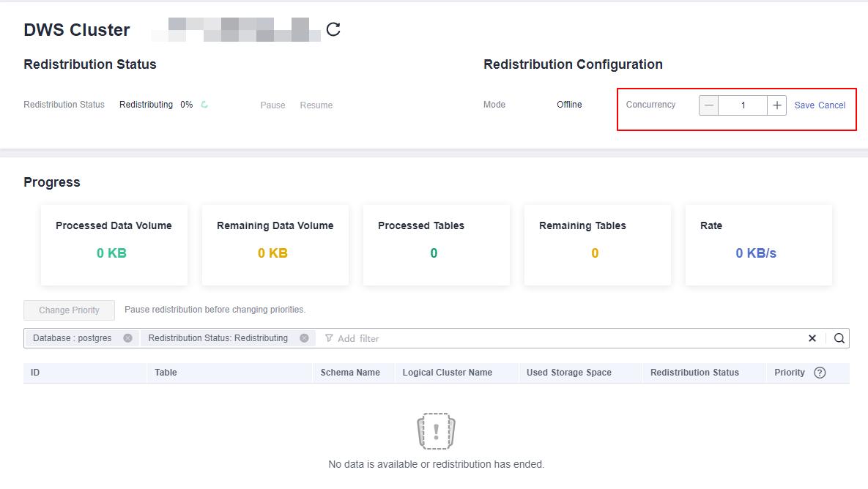Click the Processed Data Volume card
Image resolution: width=868 pixels, height=489 pixels.
click(114, 244)
